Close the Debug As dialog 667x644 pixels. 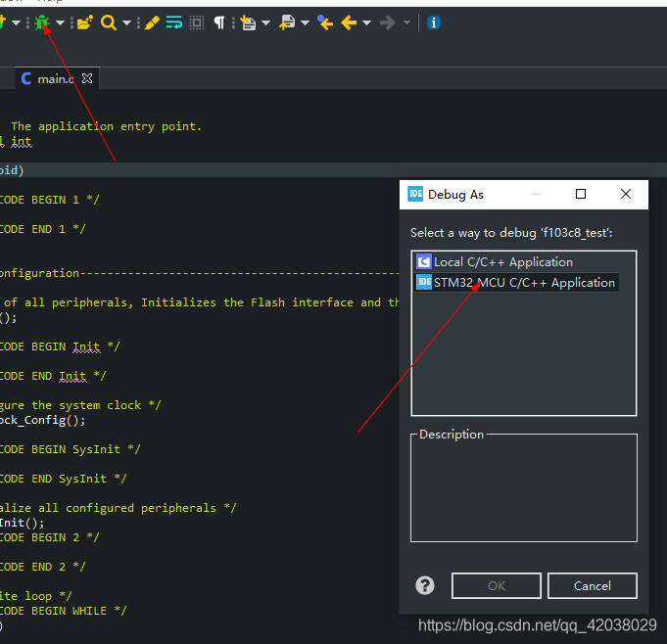pyautogui.click(x=626, y=194)
